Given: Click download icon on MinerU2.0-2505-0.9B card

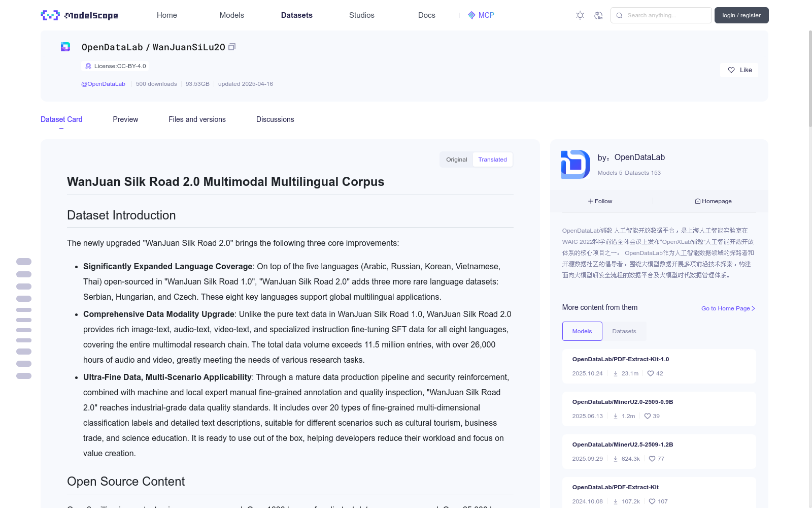Looking at the screenshot, I should coord(616,416).
